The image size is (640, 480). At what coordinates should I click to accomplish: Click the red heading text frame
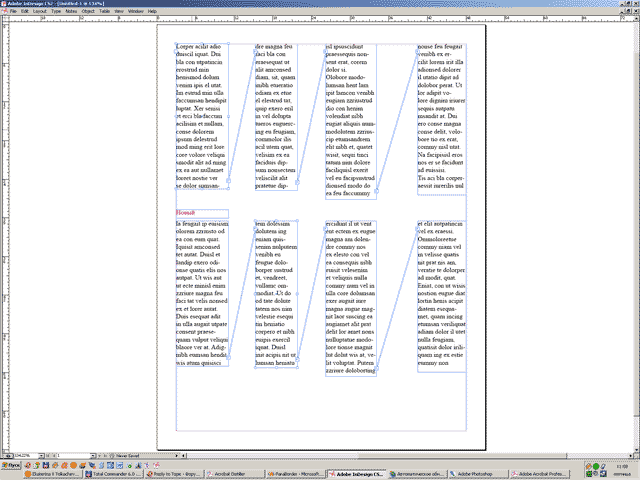coord(202,213)
